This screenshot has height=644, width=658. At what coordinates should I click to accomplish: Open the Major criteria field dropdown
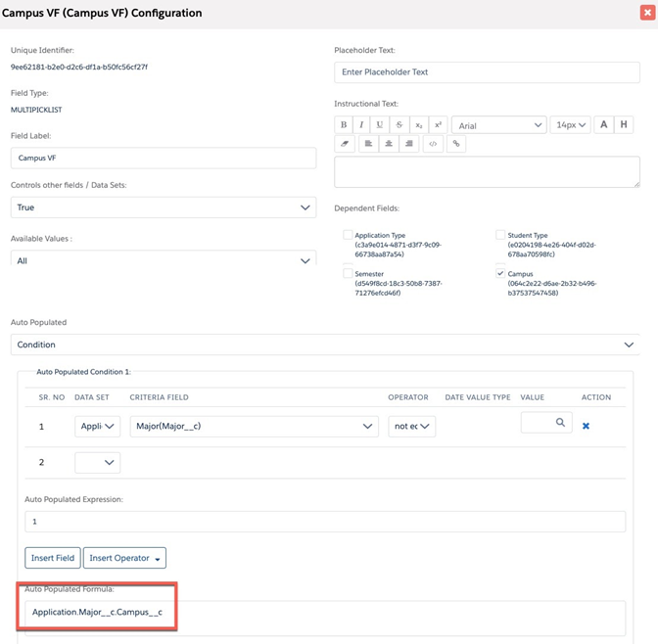[x=254, y=427]
